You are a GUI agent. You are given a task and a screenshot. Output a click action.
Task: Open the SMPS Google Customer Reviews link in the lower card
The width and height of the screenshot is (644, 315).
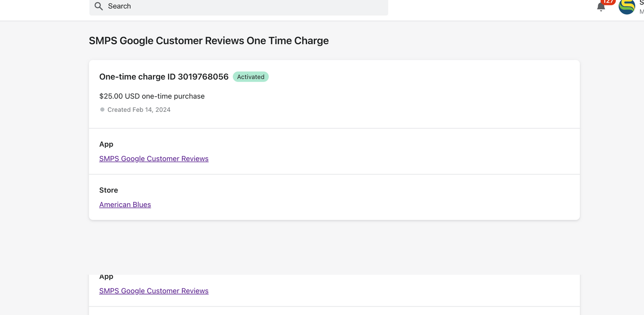pyautogui.click(x=154, y=290)
